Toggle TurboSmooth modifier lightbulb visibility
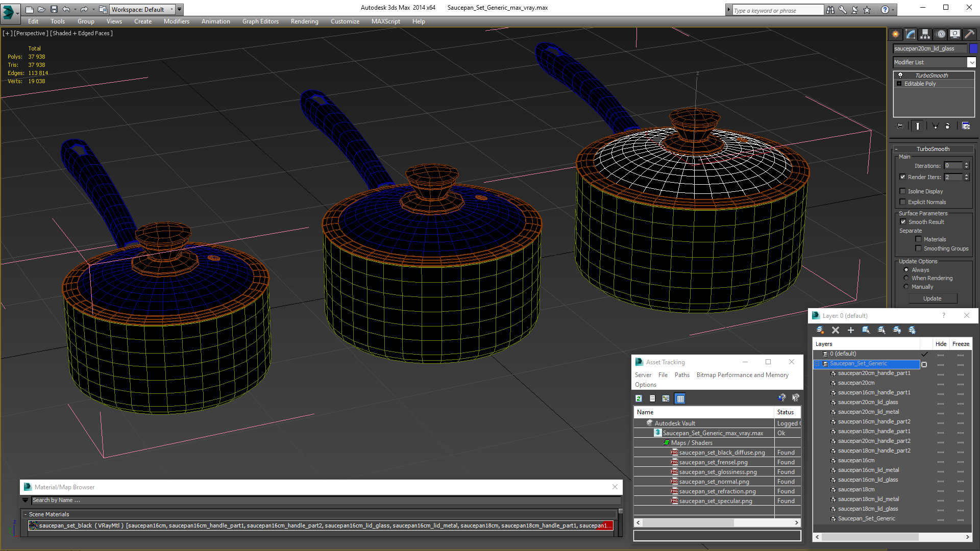Image resolution: width=980 pixels, height=551 pixels. pos(900,76)
